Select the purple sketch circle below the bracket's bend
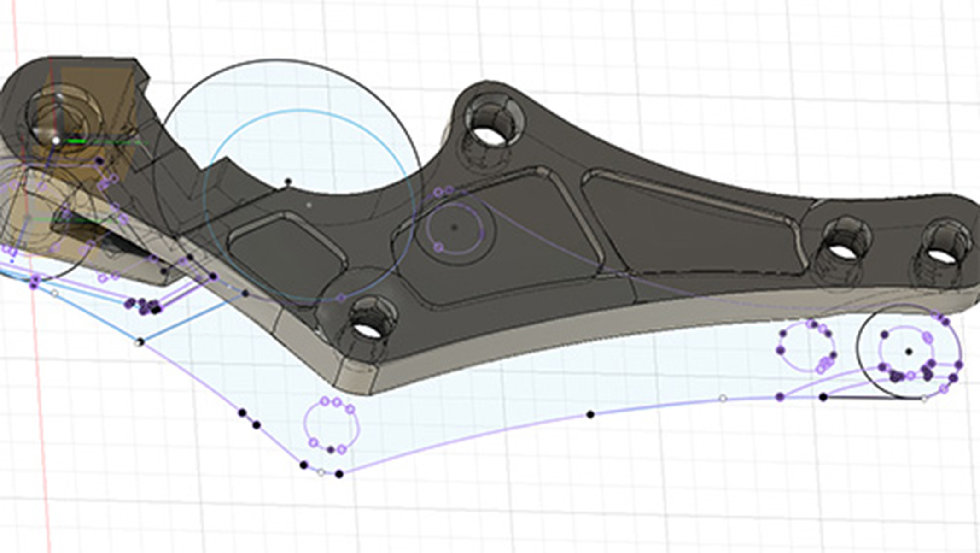Image resolution: width=980 pixels, height=553 pixels. pos(331,425)
